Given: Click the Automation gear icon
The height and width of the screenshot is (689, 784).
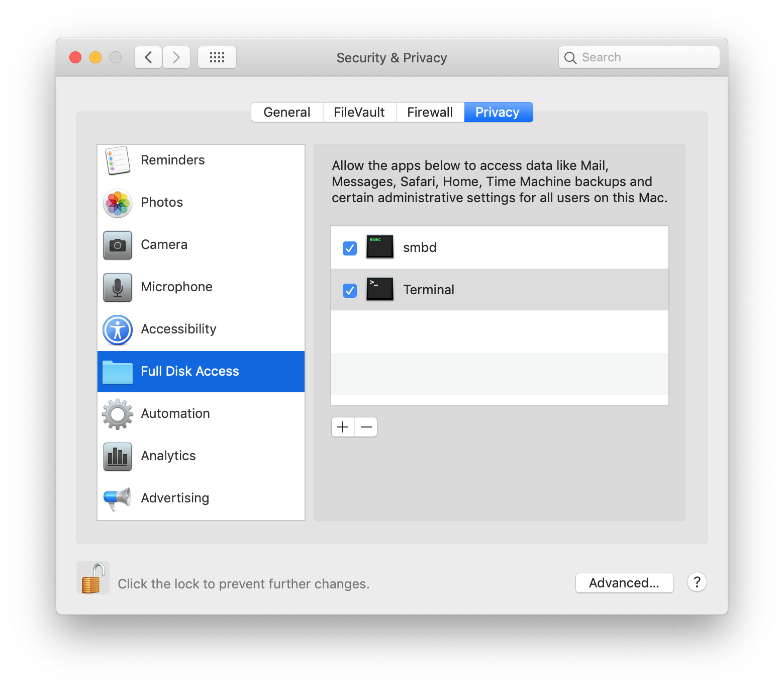Looking at the screenshot, I should pyautogui.click(x=117, y=414).
